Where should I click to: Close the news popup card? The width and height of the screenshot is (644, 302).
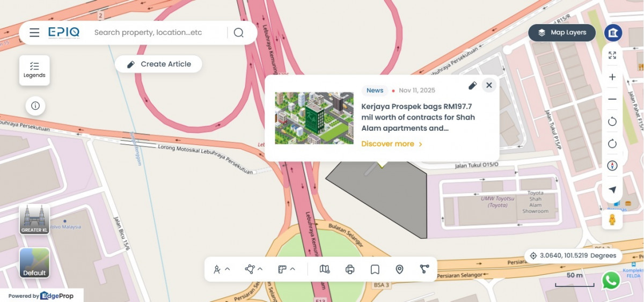coord(489,85)
